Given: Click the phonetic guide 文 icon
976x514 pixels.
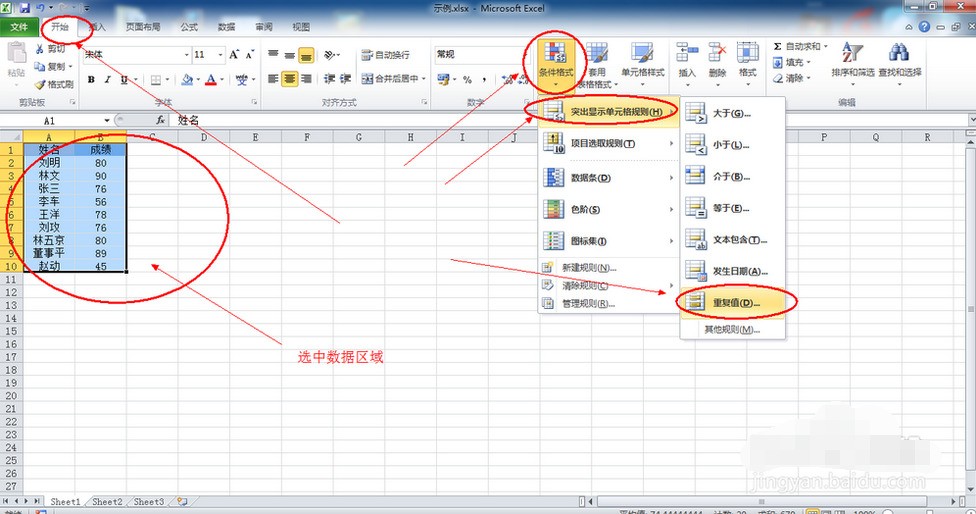Looking at the screenshot, I should click(242, 80).
